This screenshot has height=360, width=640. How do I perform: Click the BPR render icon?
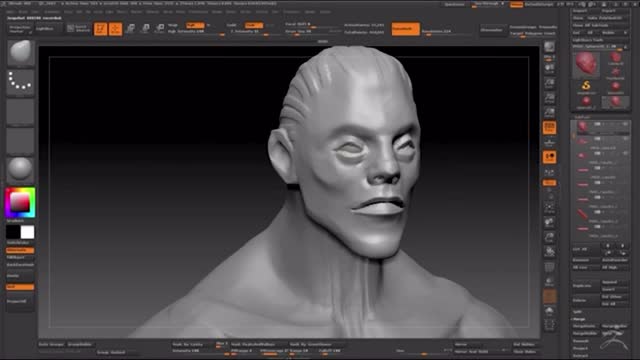549,47
